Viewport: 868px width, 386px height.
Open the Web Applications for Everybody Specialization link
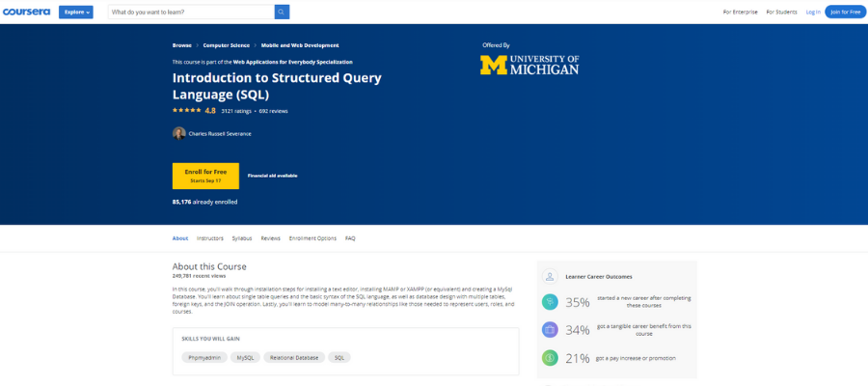pyautogui.click(x=293, y=62)
